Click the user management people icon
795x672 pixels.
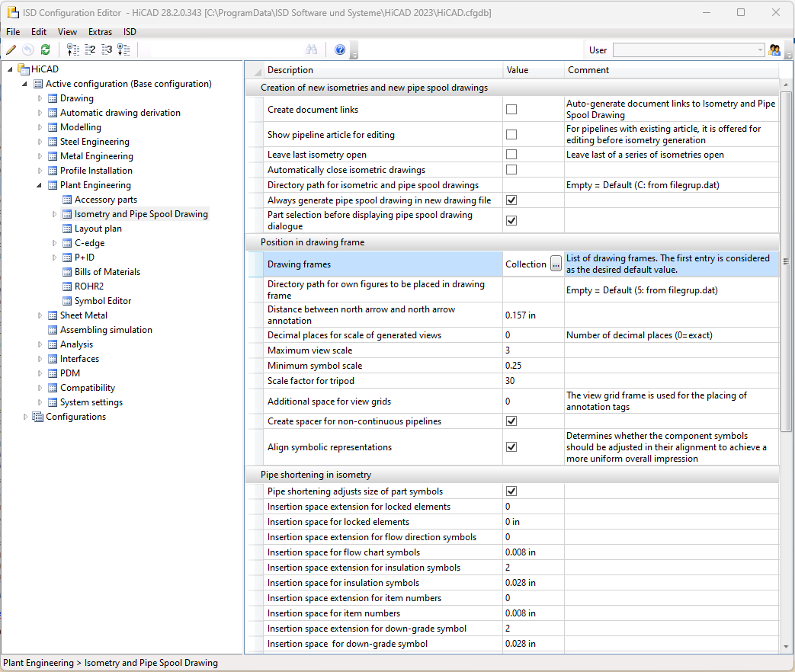pos(775,50)
